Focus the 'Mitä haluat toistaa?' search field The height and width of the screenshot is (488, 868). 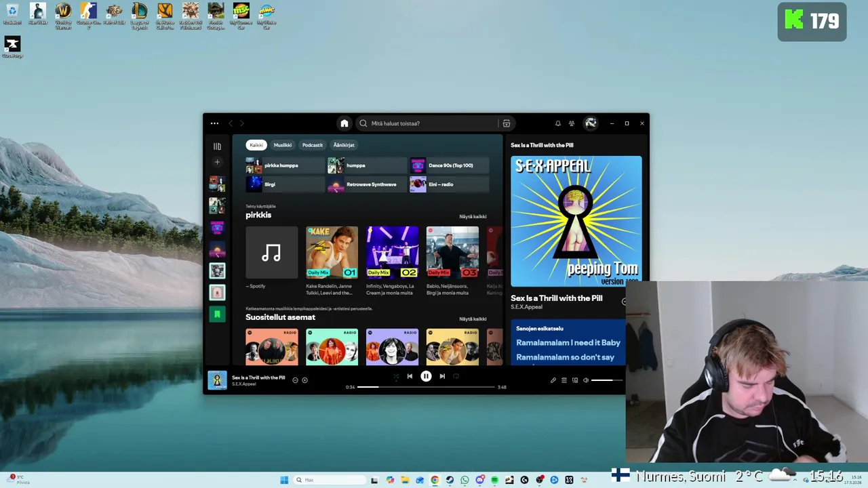(427, 123)
